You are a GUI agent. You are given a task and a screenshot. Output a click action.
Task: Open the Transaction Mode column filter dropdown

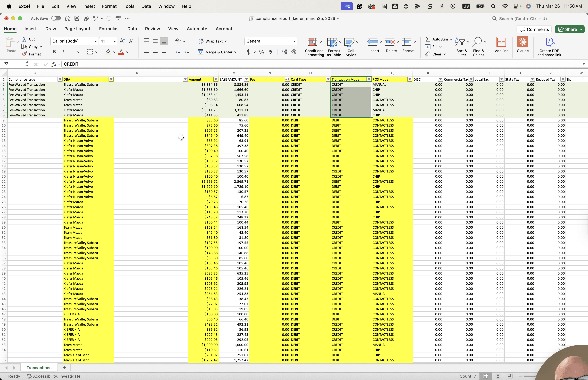pos(369,79)
